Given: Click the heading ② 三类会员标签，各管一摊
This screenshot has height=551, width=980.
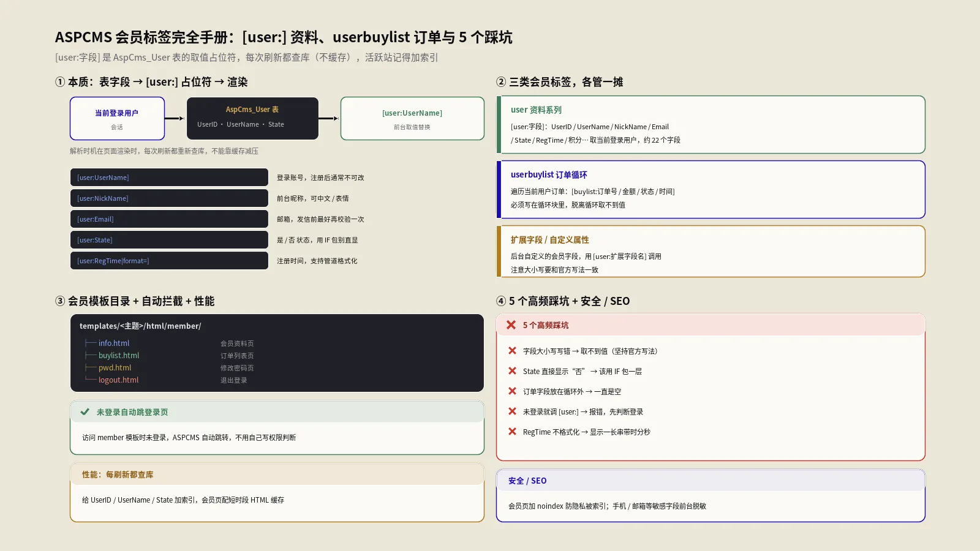Looking at the screenshot, I should click(560, 82).
